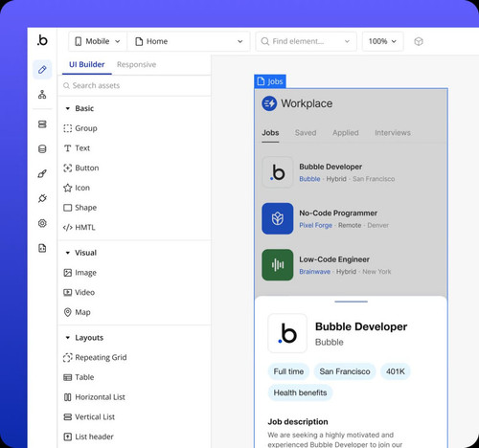Open the 100% zoom dropdown

pyautogui.click(x=382, y=41)
